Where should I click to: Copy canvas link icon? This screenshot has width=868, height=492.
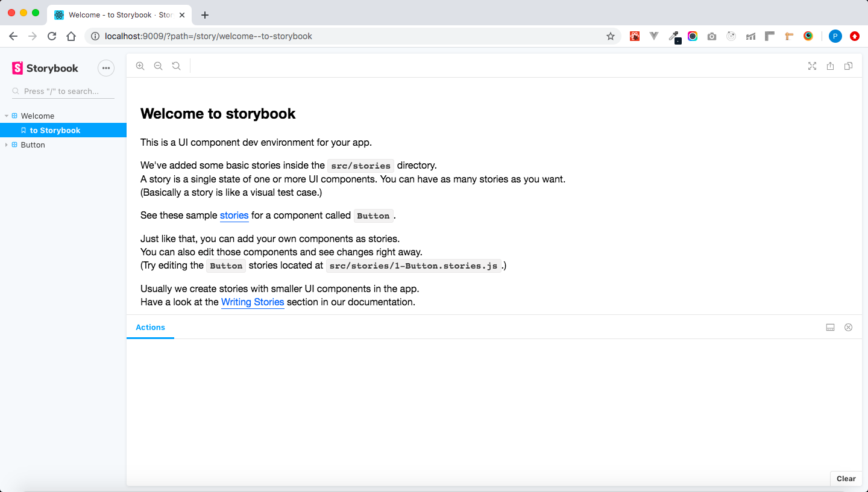[x=848, y=66]
